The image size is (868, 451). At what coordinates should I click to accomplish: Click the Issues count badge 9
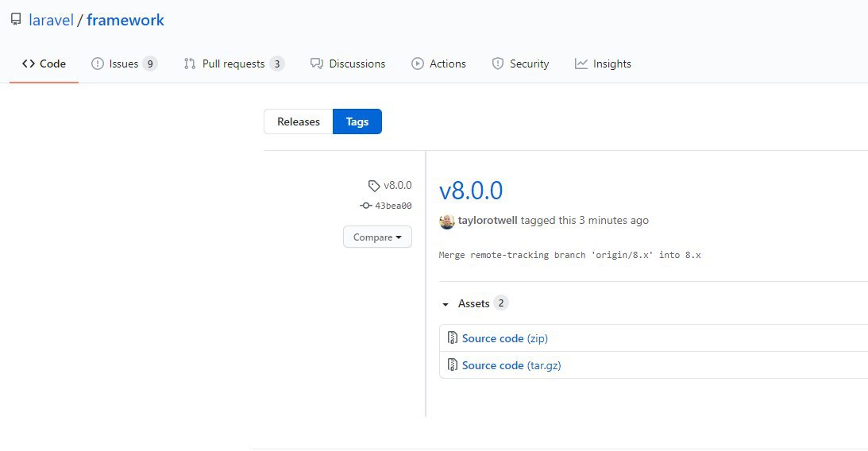pos(149,64)
